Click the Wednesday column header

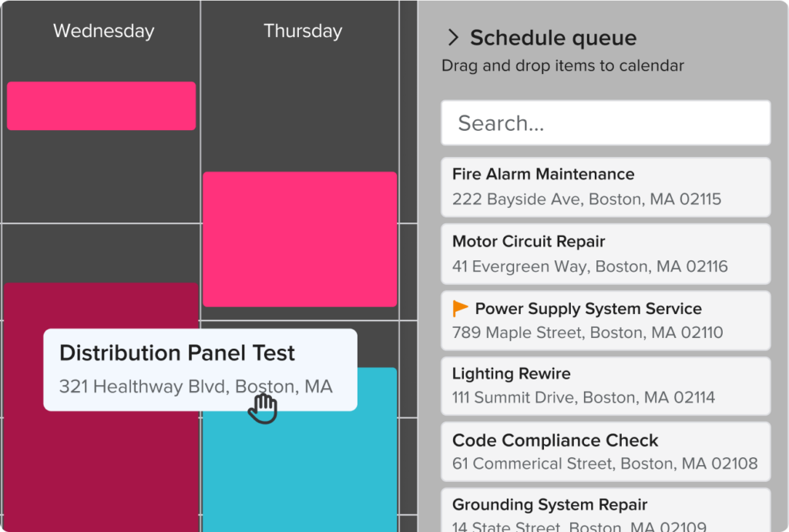102,31
